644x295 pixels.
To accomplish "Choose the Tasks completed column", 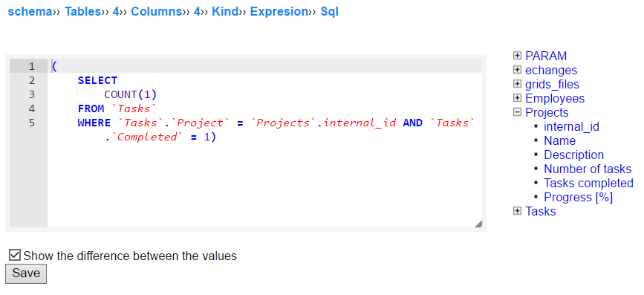I will 588,183.
